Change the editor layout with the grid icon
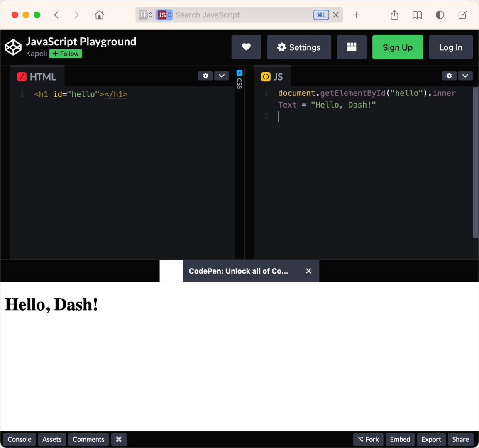The height and width of the screenshot is (448, 479). tap(352, 47)
